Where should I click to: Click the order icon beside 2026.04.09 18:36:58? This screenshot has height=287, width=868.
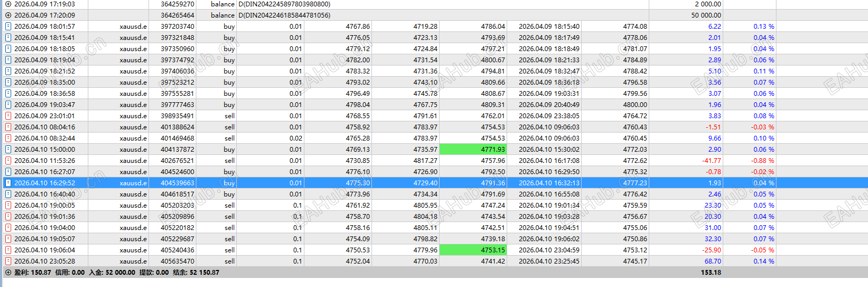(8, 93)
